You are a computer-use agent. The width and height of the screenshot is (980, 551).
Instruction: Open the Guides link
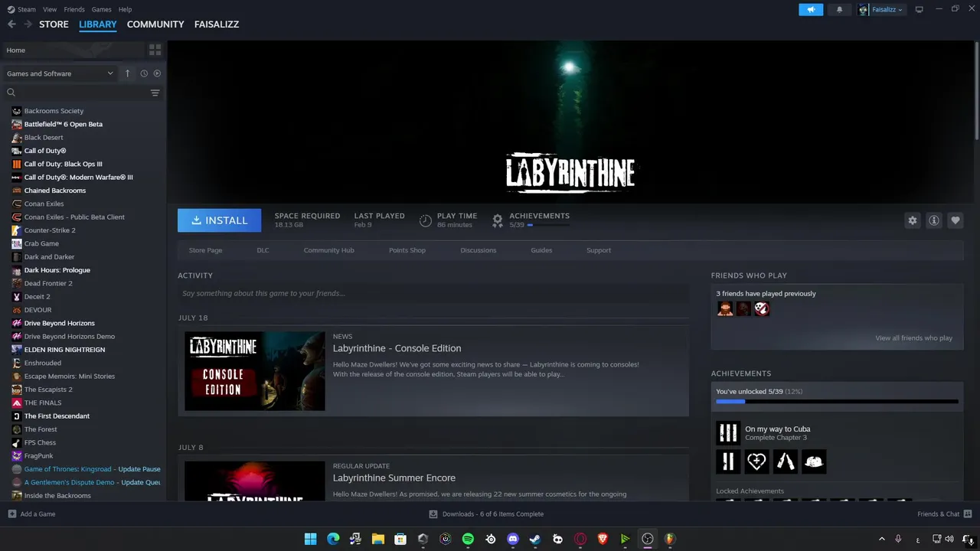(x=541, y=250)
